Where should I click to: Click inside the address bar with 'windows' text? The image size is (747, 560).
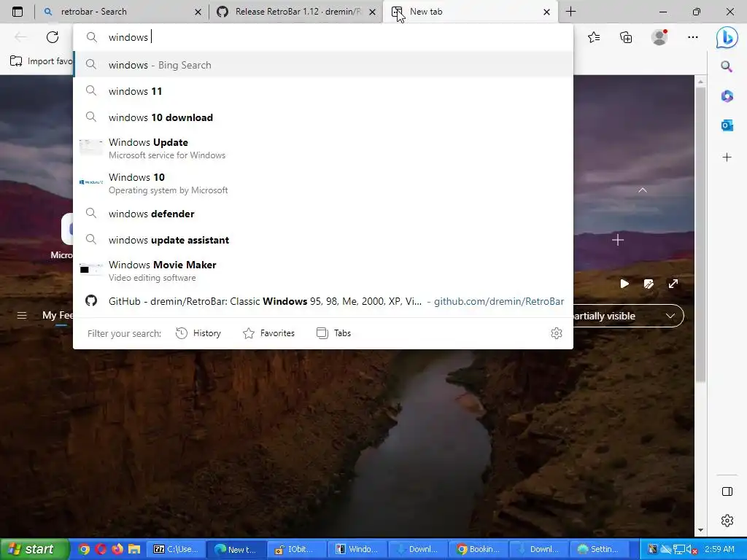(x=323, y=37)
